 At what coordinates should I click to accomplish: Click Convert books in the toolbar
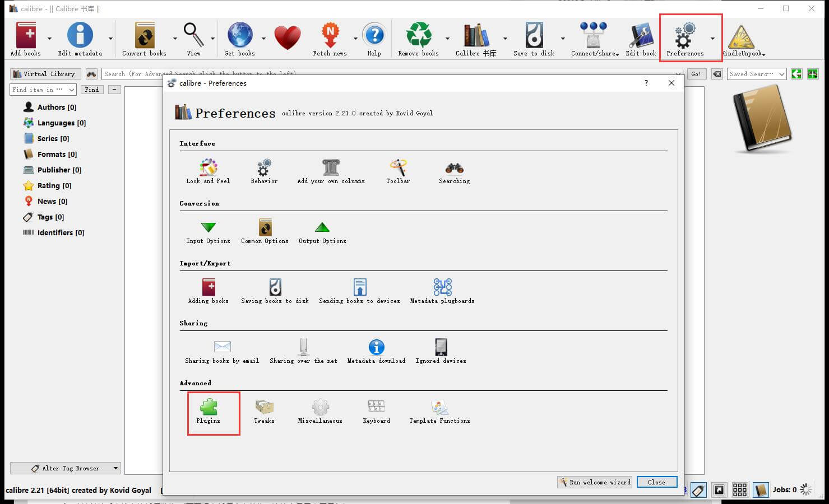pyautogui.click(x=144, y=38)
